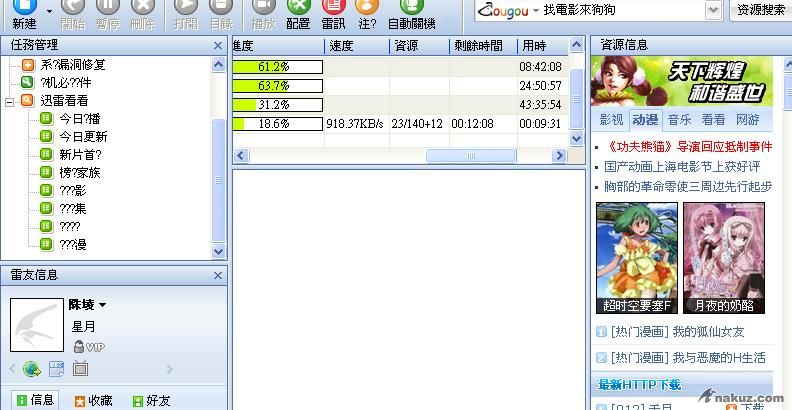This screenshot has height=410, width=792.
Task: Open the 胸部的革命零使三周边先行起步 link
Action: pos(688,186)
